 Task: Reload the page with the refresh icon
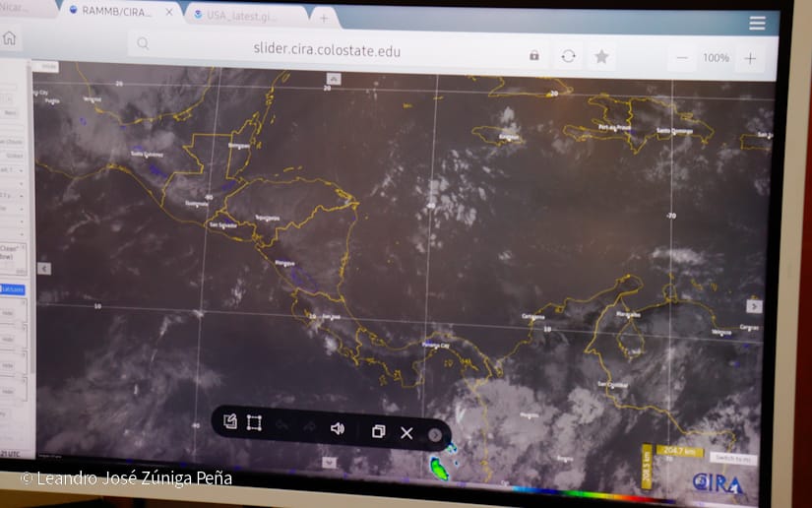[568, 56]
